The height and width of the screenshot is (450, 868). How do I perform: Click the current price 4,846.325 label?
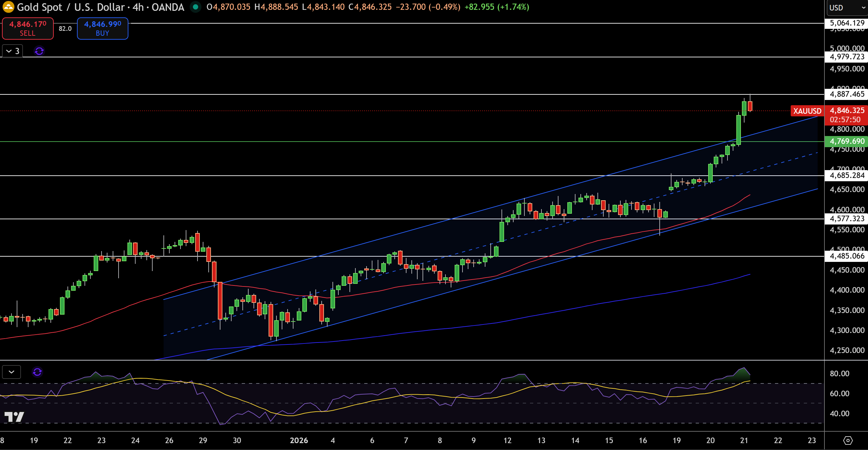(847, 110)
